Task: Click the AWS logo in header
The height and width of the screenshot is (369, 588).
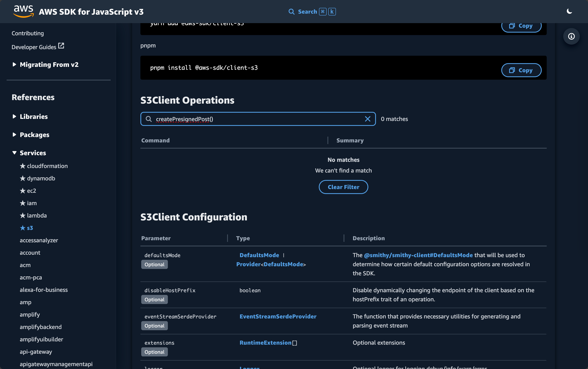Action: [23, 12]
